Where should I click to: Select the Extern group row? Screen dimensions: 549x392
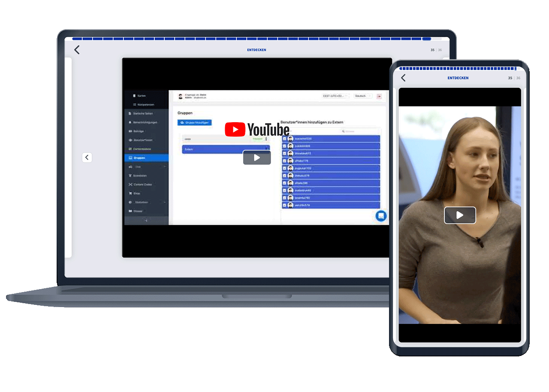pyautogui.click(x=226, y=149)
